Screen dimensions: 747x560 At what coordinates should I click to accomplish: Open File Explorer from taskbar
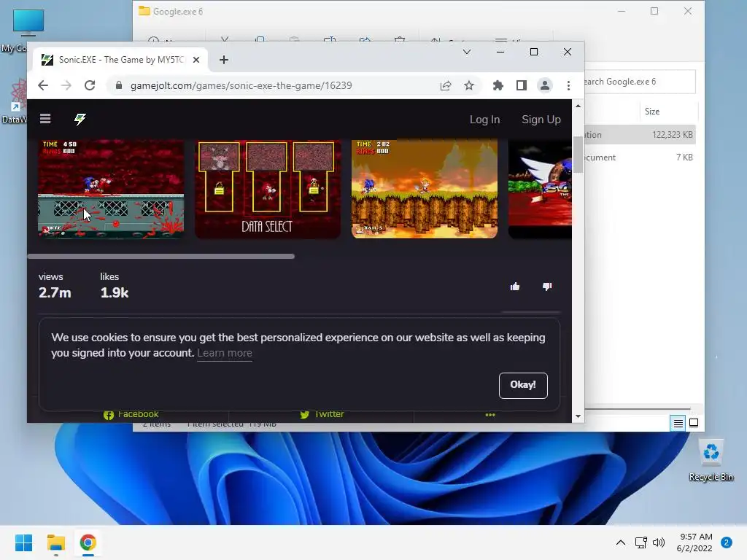[x=55, y=542]
